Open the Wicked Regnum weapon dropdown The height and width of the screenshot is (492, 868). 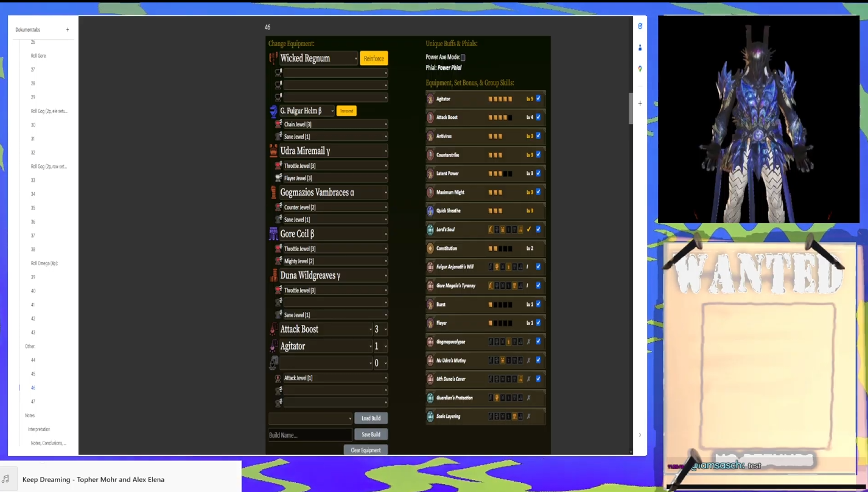pyautogui.click(x=318, y=58)
